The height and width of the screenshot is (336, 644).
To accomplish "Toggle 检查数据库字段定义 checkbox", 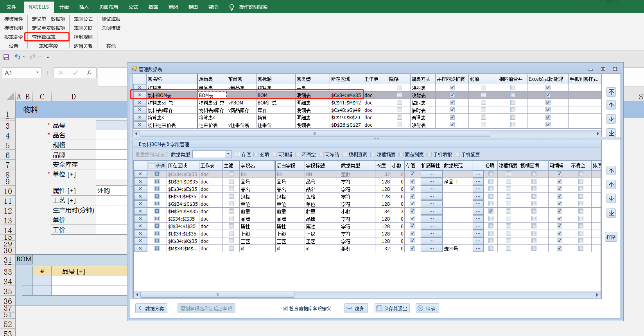I will (285, 309).
